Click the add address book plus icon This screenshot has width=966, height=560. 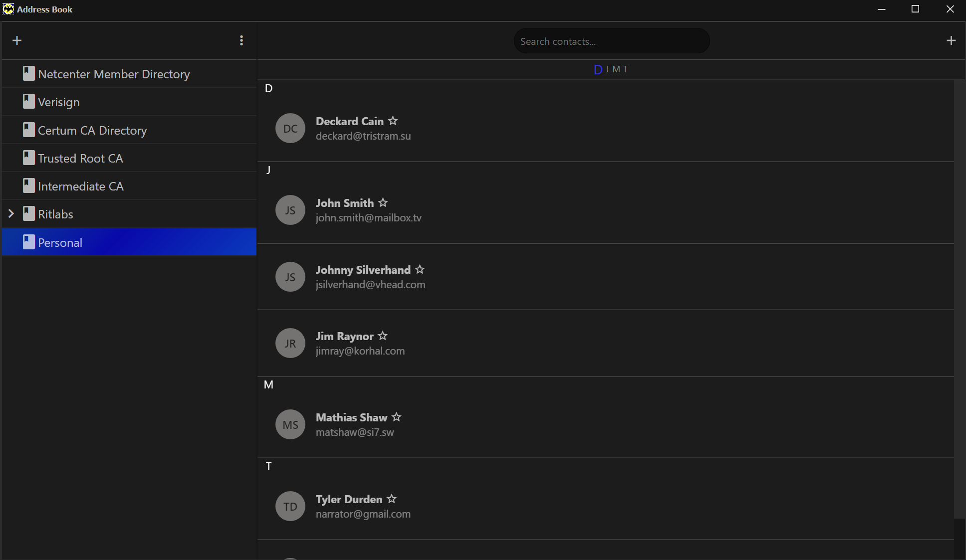[x=17, y=40]
